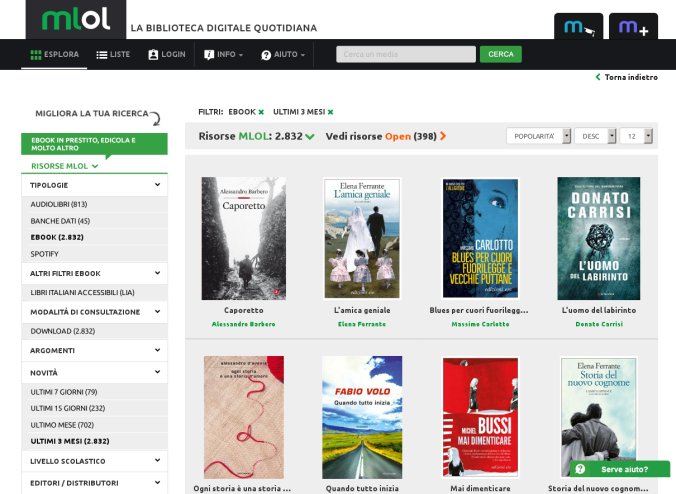Open the 12 results-per-page dropdown
The image size is (676, 494).
[x=636, y=136]
